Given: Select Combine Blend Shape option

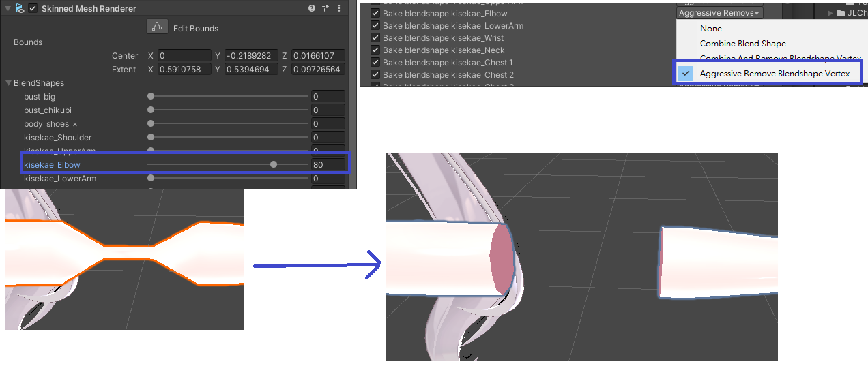Looking at the screenshot, I should (x=742, y=44).
